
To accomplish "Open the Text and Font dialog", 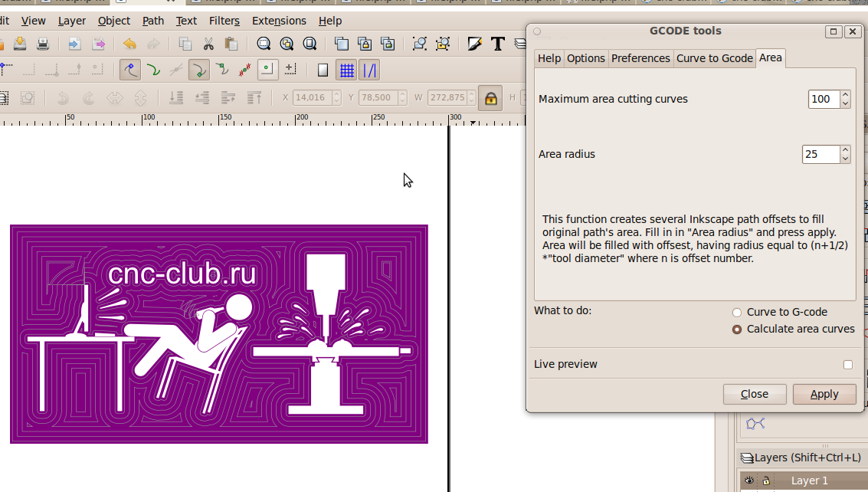I will (x=498, y=44).
